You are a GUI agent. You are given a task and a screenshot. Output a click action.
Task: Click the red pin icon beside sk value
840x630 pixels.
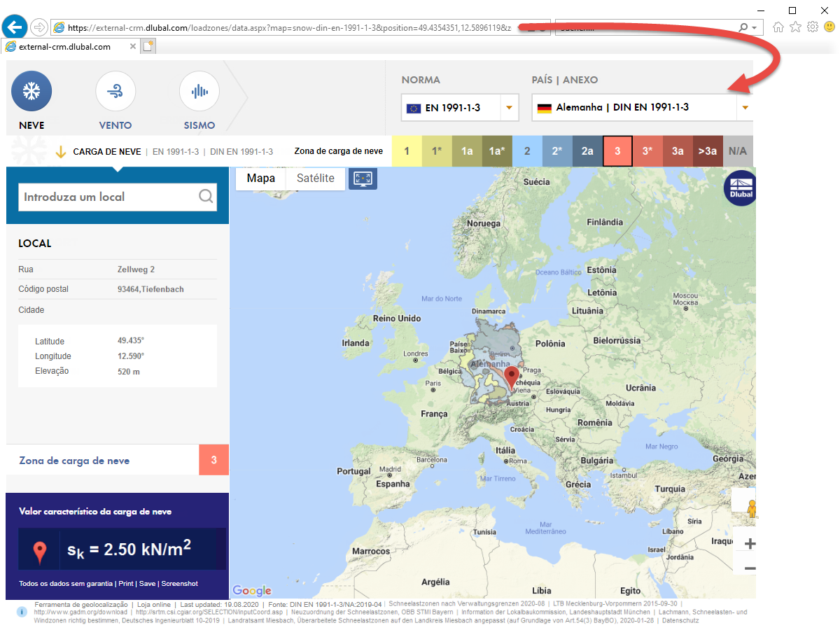(41, 553)
